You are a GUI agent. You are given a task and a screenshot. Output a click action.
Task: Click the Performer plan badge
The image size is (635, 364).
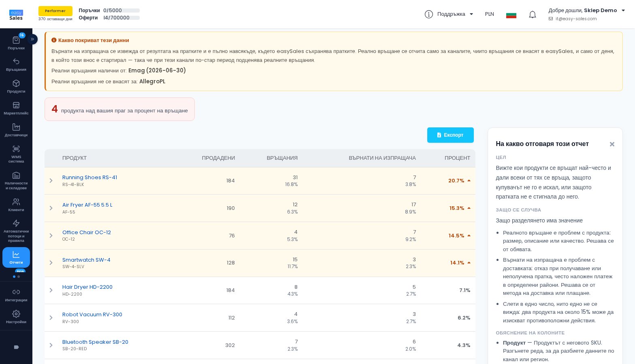pyautogui.click(x=55, y=11)
